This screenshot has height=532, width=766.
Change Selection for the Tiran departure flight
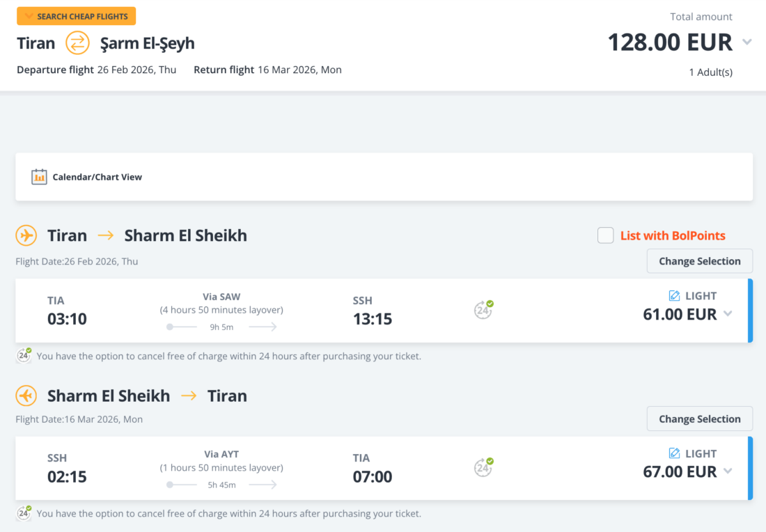699,261
